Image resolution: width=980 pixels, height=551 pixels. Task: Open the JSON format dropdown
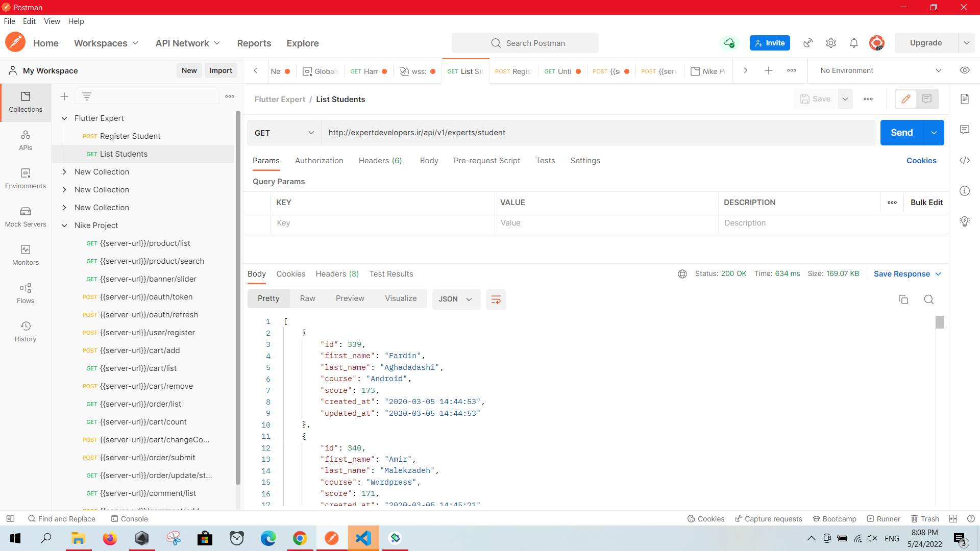tap(456, 299)
